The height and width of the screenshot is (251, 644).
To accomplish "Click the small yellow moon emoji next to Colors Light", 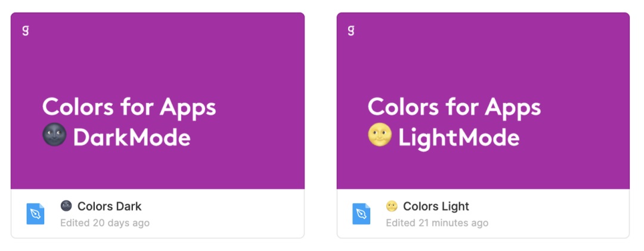I will (x=392, y=206).
